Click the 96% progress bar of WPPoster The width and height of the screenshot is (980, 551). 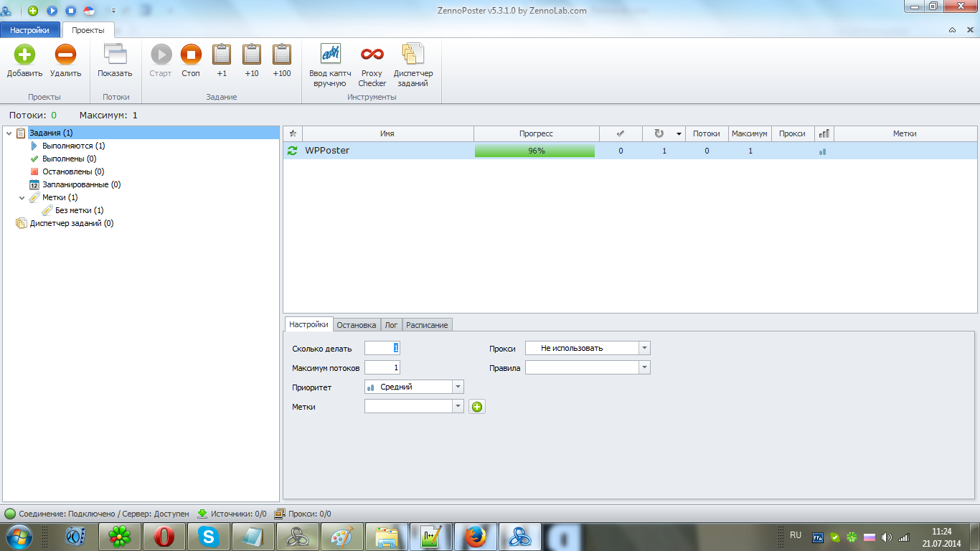pos(536,151)
